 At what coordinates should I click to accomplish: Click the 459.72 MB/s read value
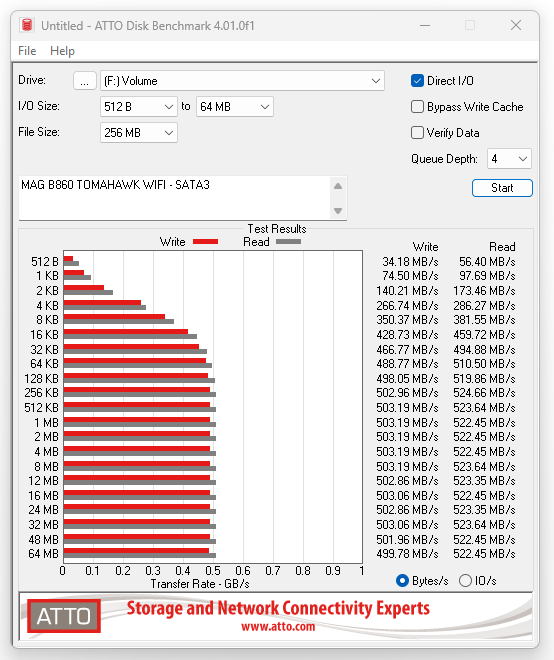pos(484,335)
